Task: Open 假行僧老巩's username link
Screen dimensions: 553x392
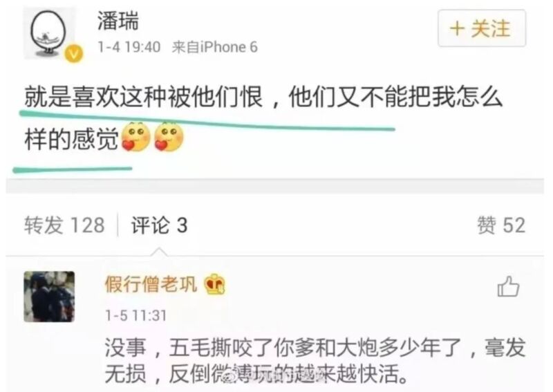Action: [151, 283]
